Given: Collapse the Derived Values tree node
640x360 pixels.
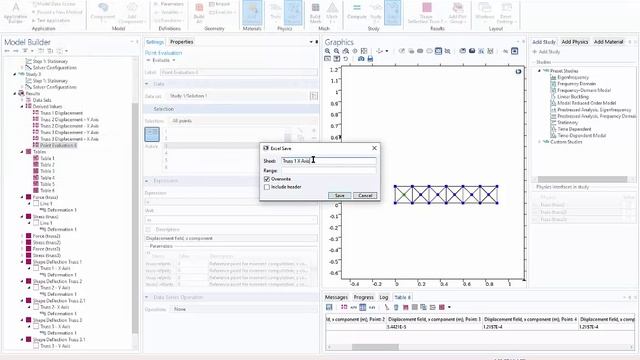Looking at the screenshot, I should click(22, 107).
